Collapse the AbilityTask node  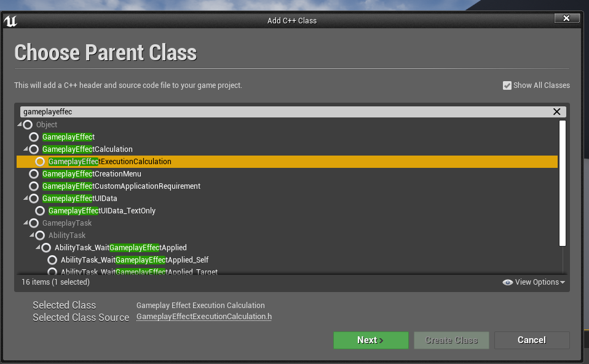pos(32,235)
